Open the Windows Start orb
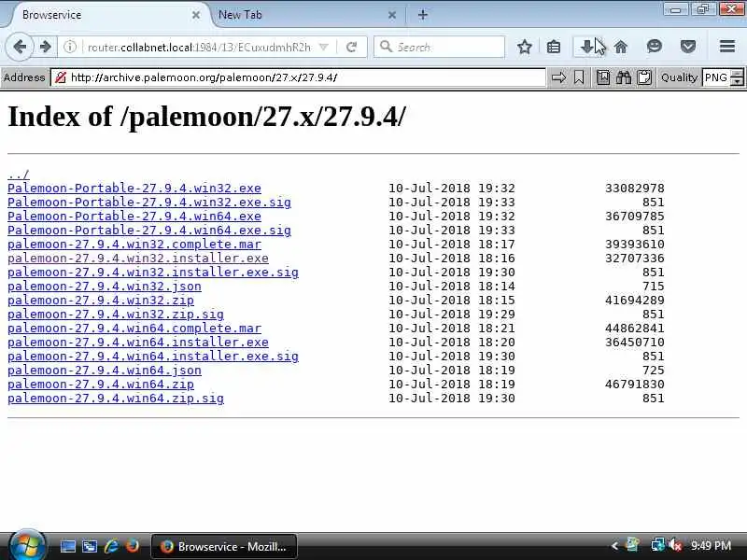The height and width of the screenshot is (560, 747). tap(27, 546)
